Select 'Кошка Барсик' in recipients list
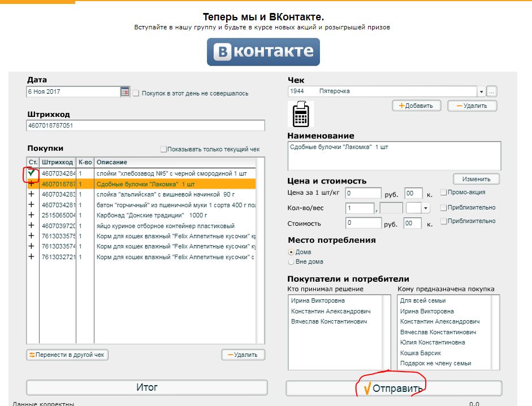The height and width of the screenshot is (406, 532). (x=420, y=353)
